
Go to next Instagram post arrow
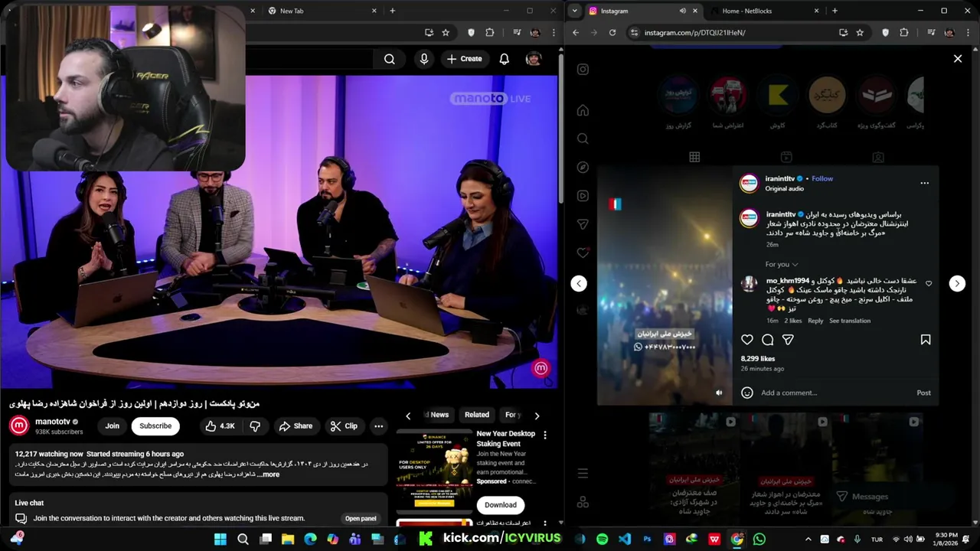click(957, 283)
